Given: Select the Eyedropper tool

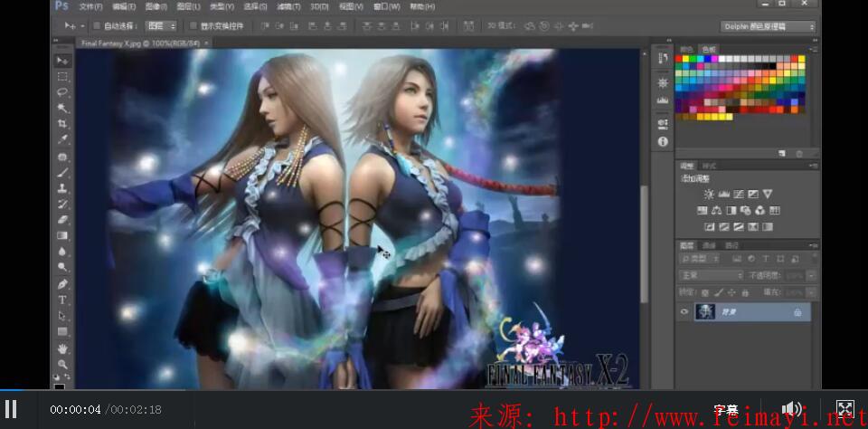Looking at the screenshot, I should coord(62,139).
